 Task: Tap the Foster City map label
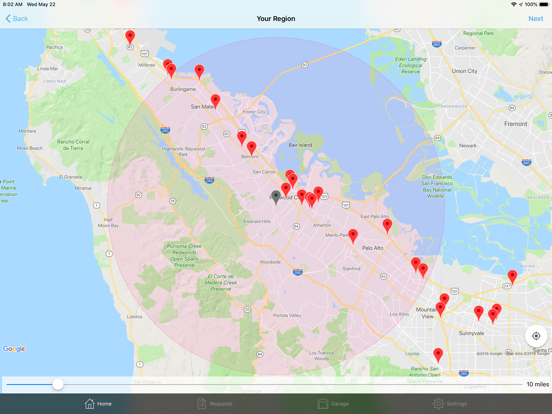[x=254, y=112]
